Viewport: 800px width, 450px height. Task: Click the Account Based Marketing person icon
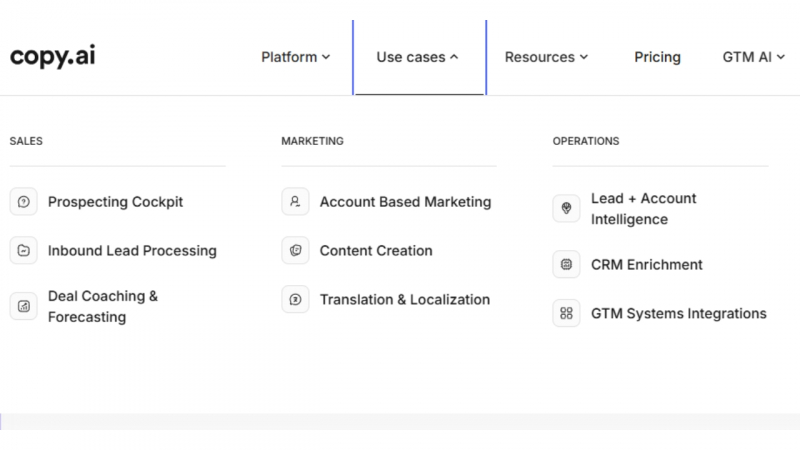click(x=295, y=202)
